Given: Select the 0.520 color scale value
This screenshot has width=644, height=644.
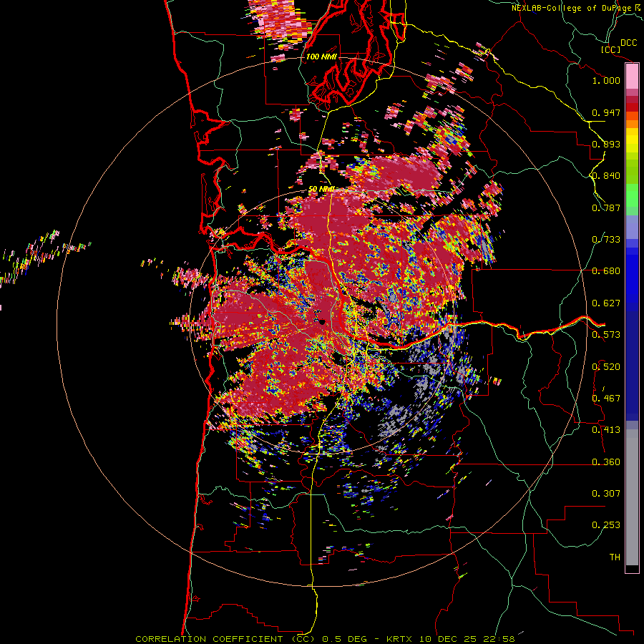Looking at the screenshot, I should tap(606, 367).
